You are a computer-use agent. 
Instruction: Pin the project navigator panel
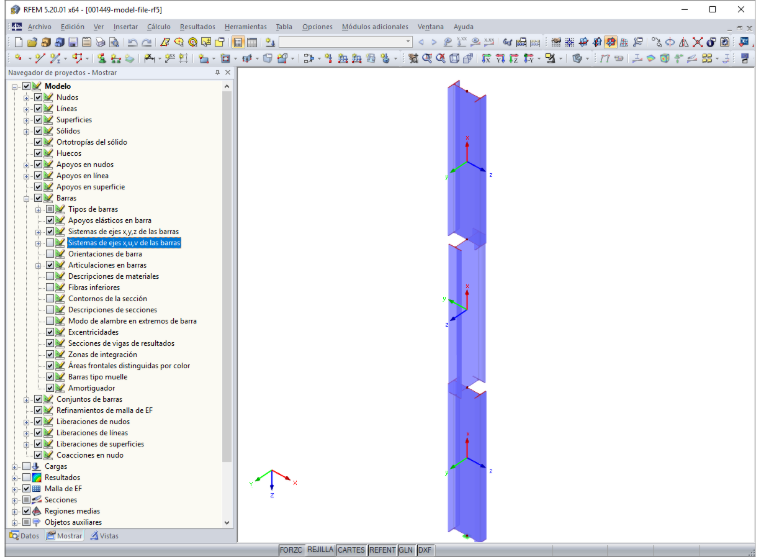pos(217,72)
